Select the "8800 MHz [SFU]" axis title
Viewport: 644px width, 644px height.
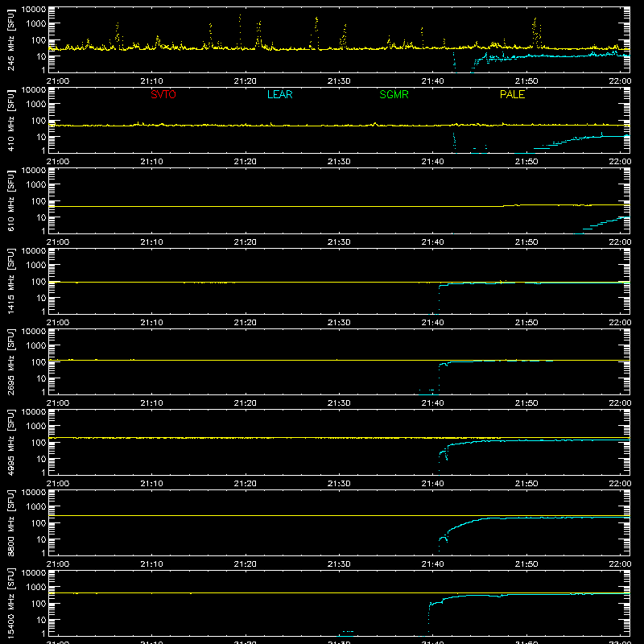(x=11, y=522)
